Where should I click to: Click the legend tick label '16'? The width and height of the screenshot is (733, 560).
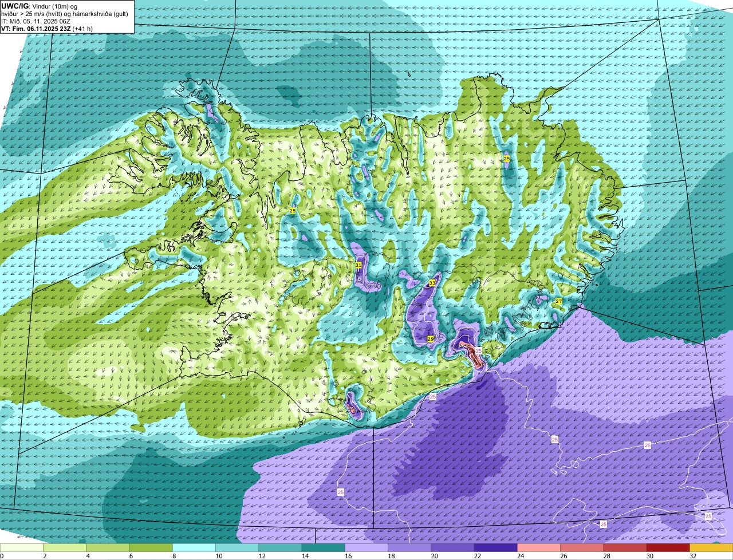348,556
